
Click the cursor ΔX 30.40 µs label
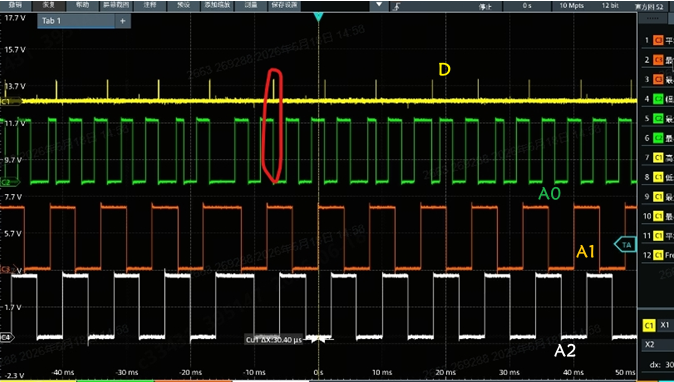[x=274, y=340]
